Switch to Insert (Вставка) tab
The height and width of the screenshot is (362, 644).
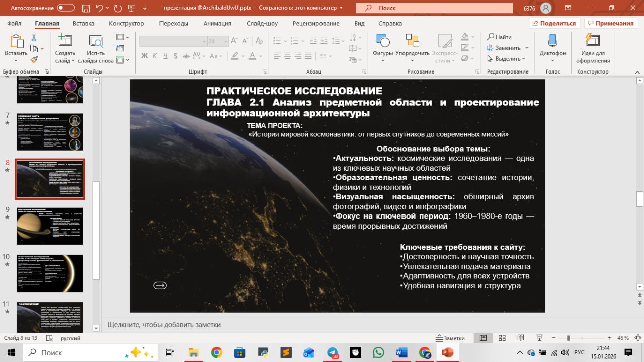(x=84, y=23)
